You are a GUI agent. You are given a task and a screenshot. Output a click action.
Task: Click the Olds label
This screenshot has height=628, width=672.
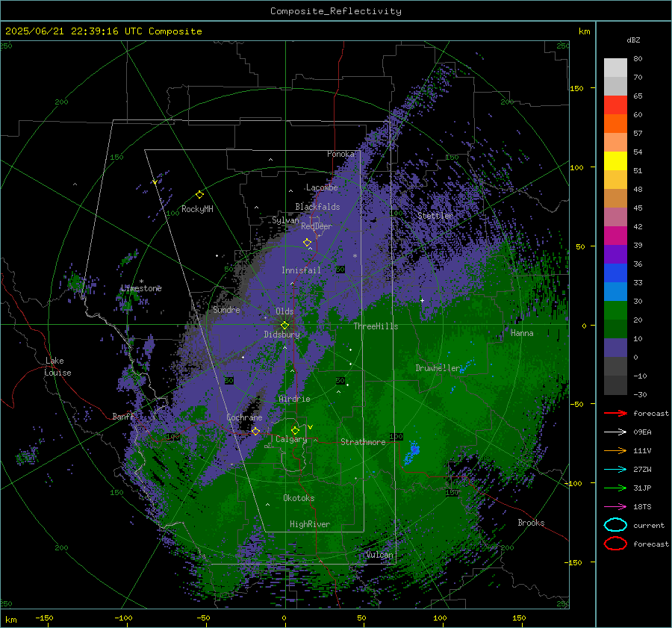point(284,311)
